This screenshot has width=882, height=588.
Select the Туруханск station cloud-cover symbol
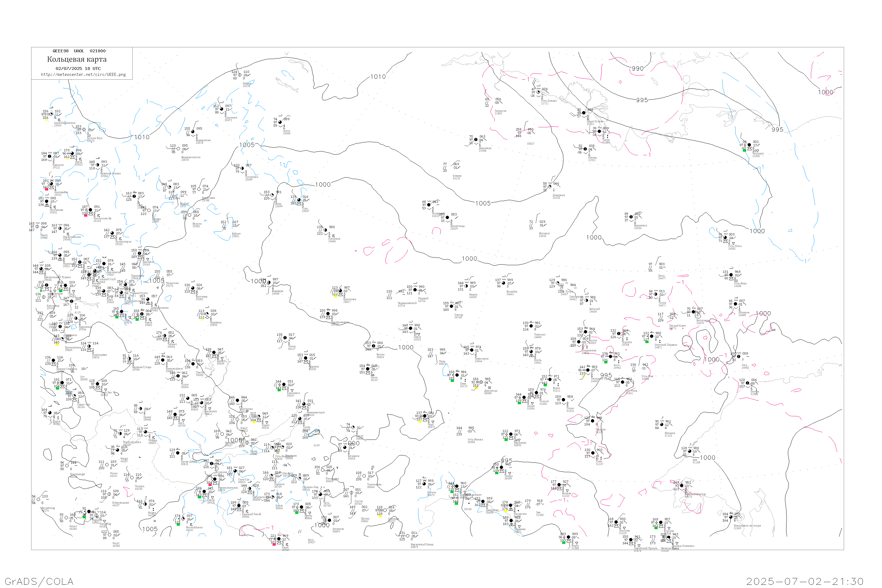click(222, 109)
